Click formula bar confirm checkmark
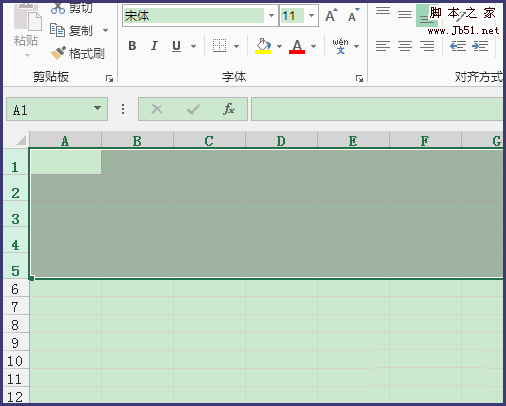Screen dimensions: 506x406 click(x=193, y=109)
